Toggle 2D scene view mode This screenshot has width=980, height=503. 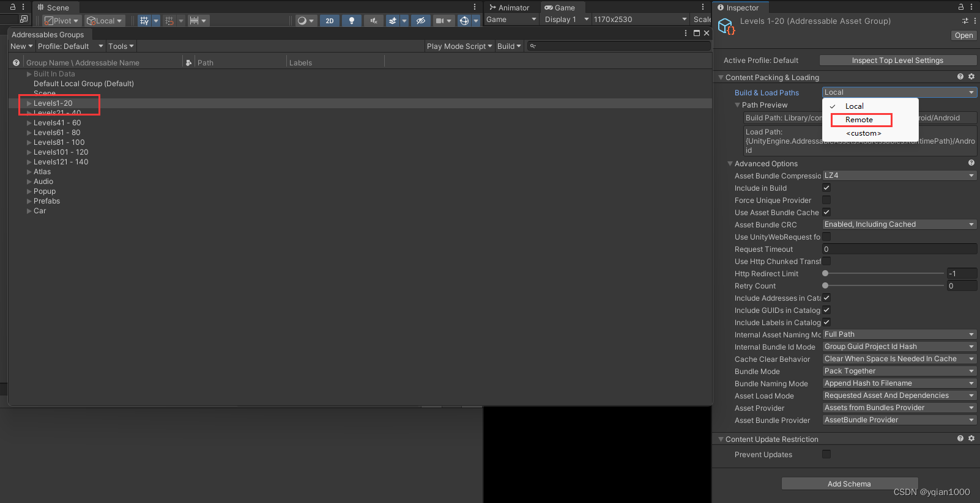click(330, 21)
